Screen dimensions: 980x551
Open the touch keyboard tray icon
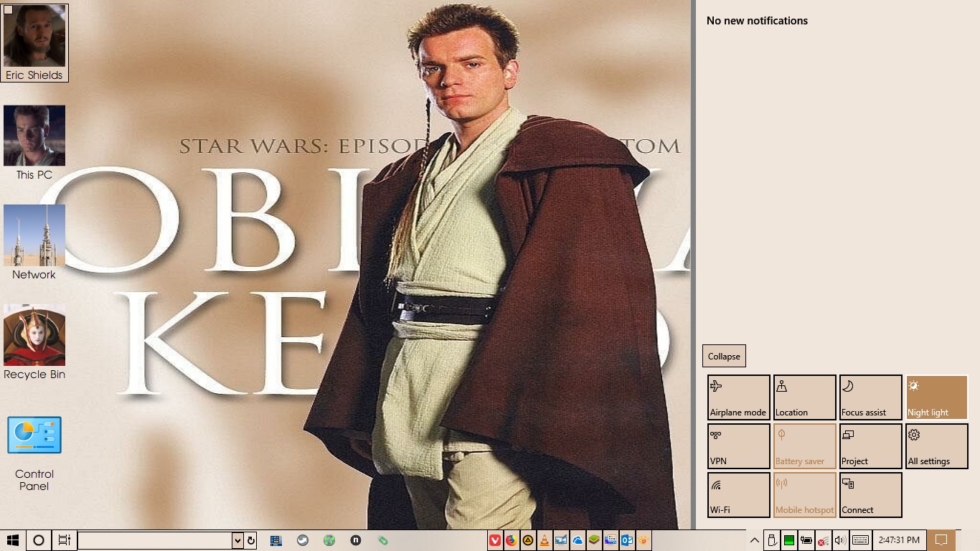click(x=861, y=540)
